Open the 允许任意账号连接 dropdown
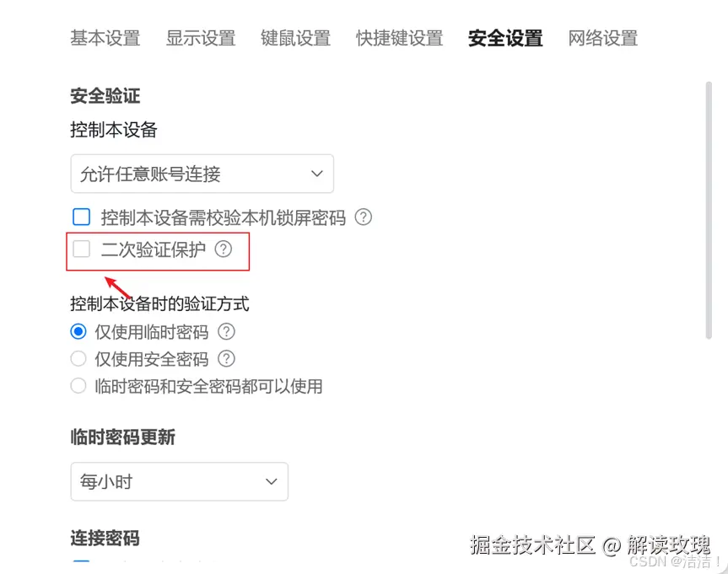The width and height of the screenshot is (728, 574). point(202,174)
